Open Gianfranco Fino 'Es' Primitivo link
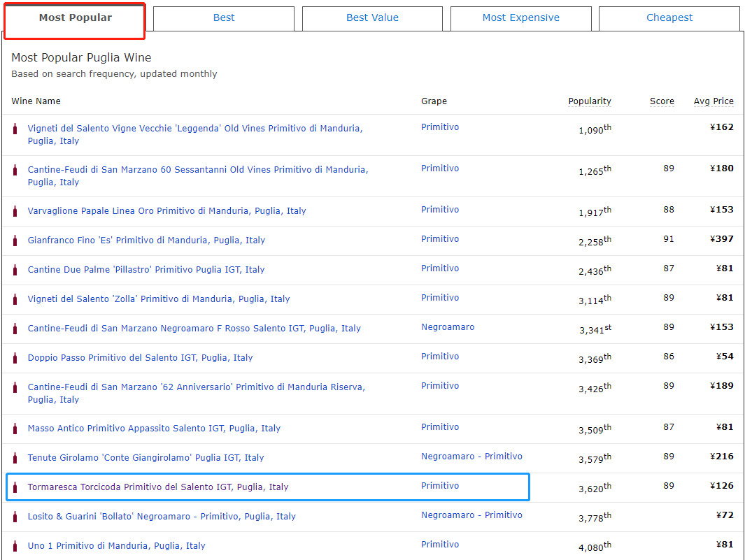This screenshot has height=560, width=745. (x=146, y=240)
